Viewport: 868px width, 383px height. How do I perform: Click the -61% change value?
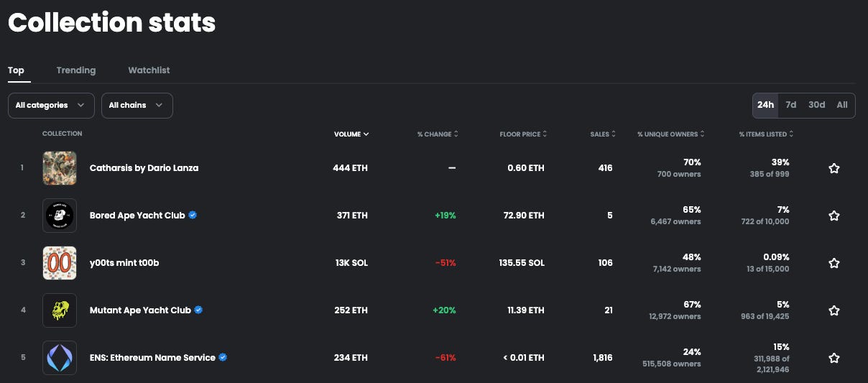point(445,358)
